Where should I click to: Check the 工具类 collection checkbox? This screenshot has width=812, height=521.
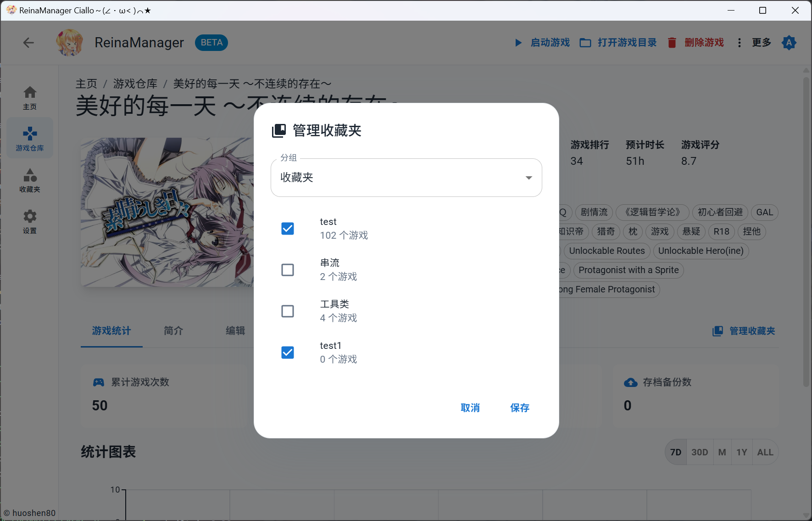[x=288, y=311]
